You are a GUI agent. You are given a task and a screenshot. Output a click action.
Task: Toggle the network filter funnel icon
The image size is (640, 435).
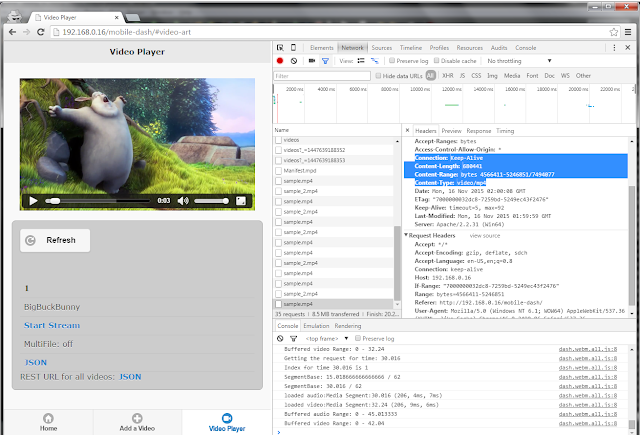tap(325, 61)
